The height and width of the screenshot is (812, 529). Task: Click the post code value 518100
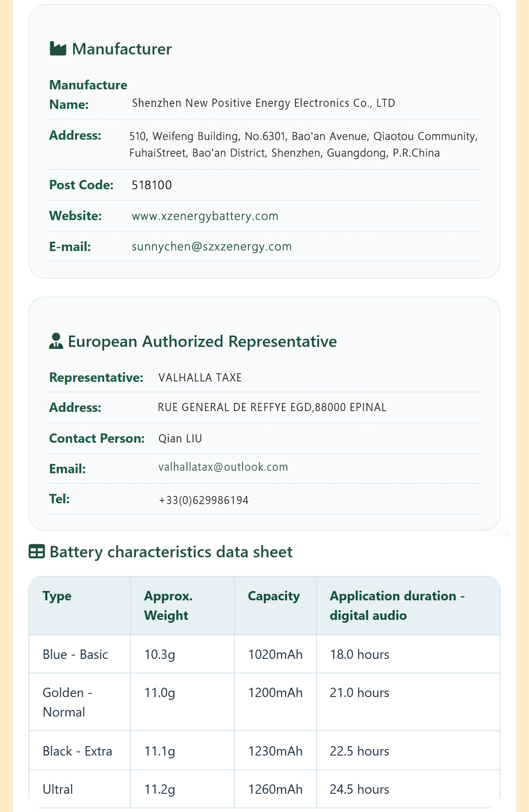152,185
